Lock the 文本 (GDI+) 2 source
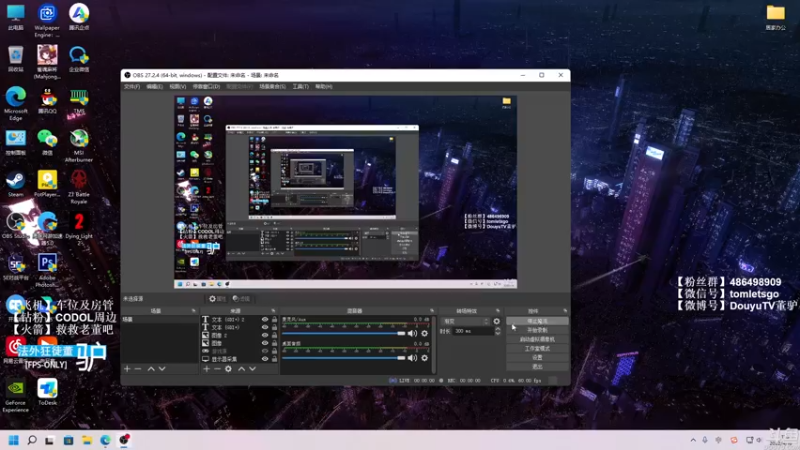Screen dimensions: 800x450 point(274,319)
